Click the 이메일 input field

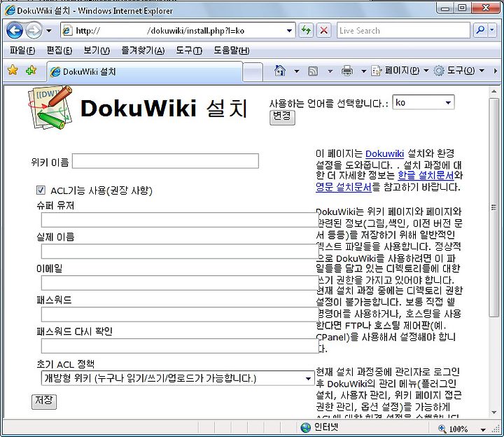pyautogui.click(x=180, y=283)
